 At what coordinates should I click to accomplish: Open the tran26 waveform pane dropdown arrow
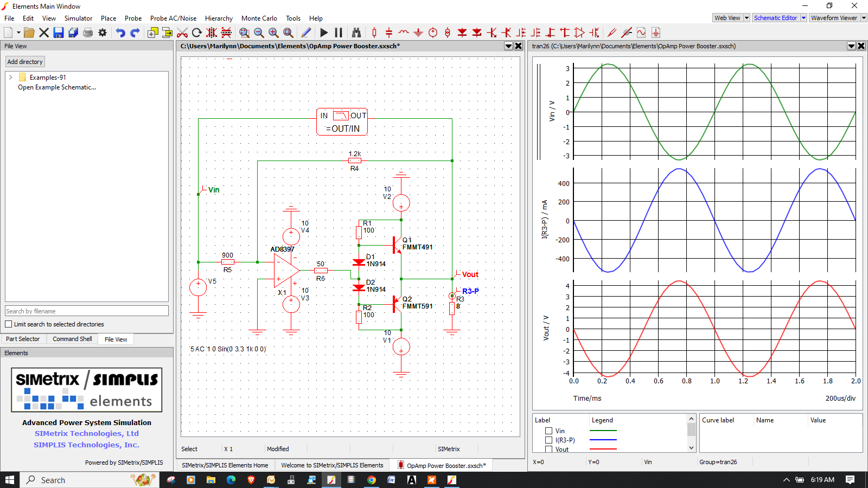[x=852, y=46]
